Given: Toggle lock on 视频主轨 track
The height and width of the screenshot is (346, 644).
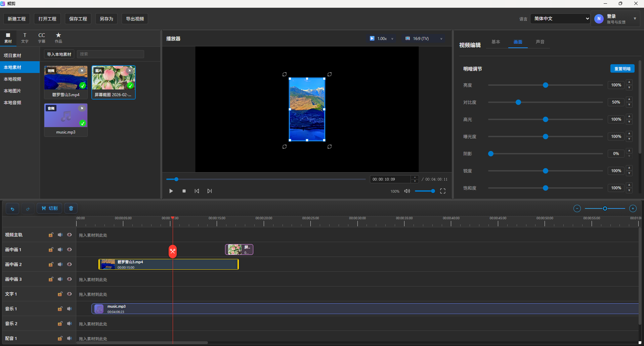Looking at the screenshot, I should click(51, 235).
